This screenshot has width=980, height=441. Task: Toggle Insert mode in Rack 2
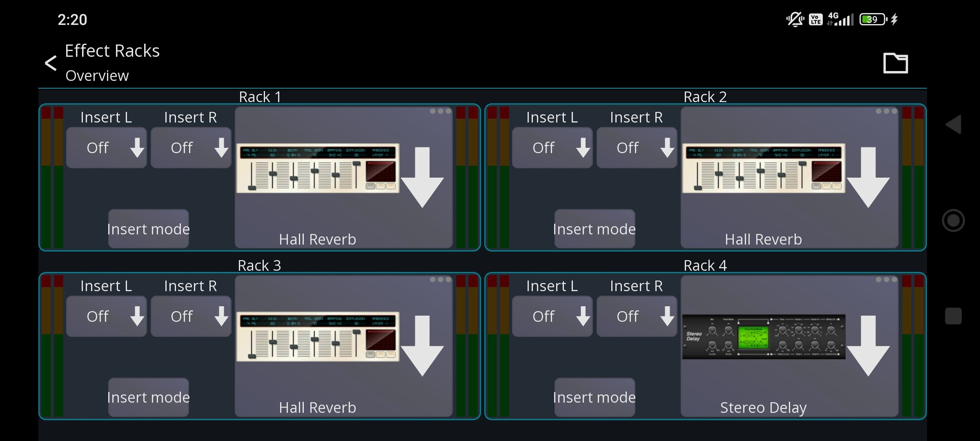pyautogui.click(x=595, y=229)
